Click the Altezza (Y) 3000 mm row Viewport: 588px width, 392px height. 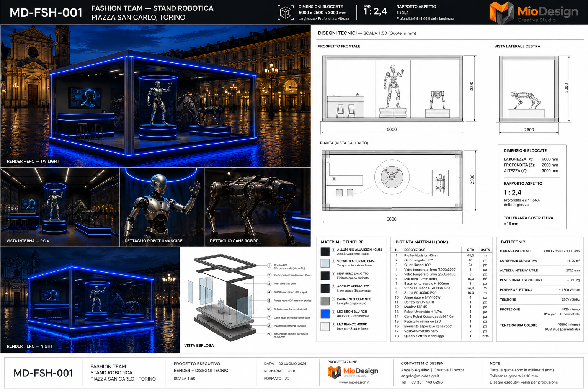pyautogui.click(x=531, y=171)
